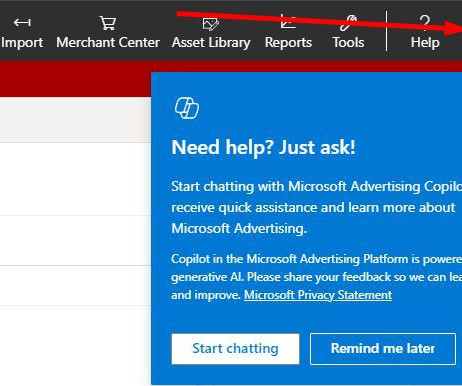Go to the Asset Library label
This screenshot has width=462, height=386.
click(x=211, y=43)
